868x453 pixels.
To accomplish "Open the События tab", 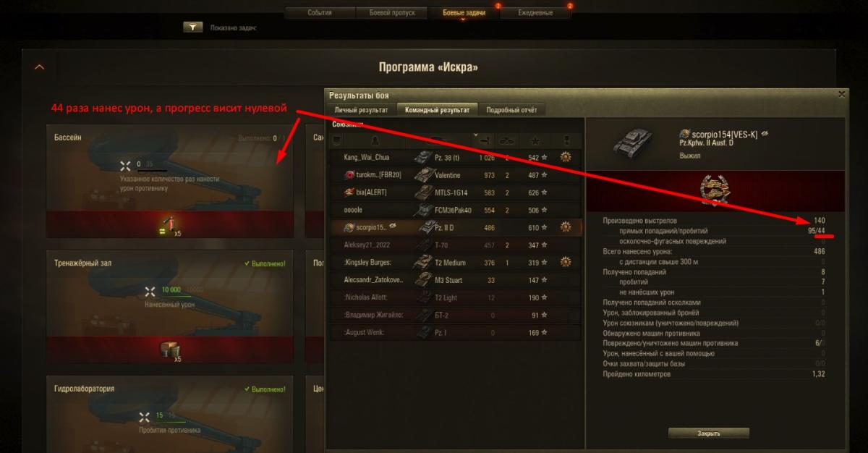I will click(320, 13).
